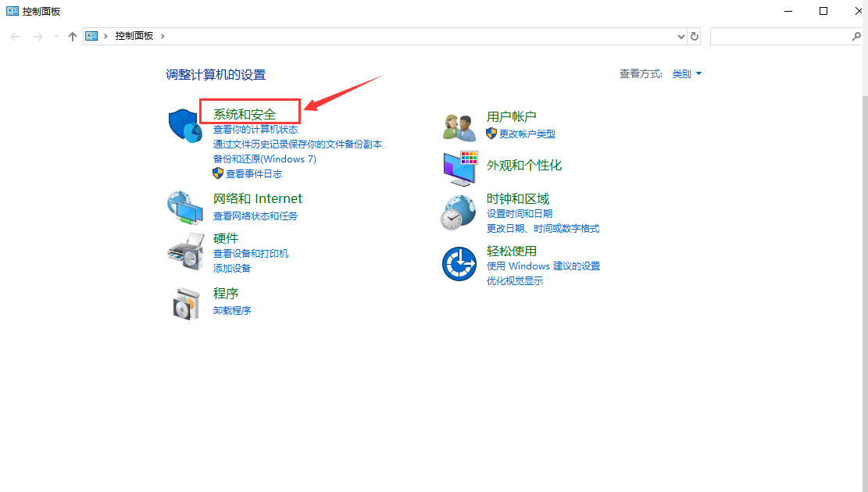Open 系统和安全 category
The width and height of the screenshot is (868, 492).
245,114
